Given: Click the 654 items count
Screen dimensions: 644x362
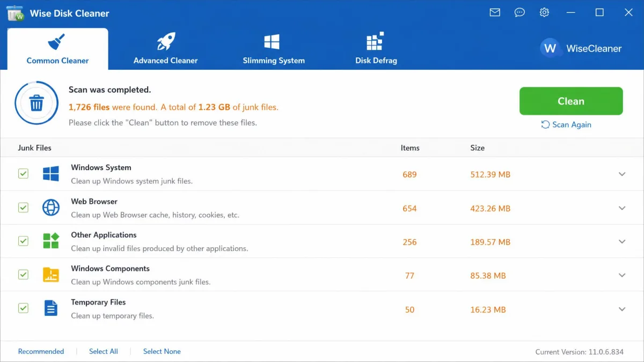Looking at the screenshot, I should click(x=409, y=208).
